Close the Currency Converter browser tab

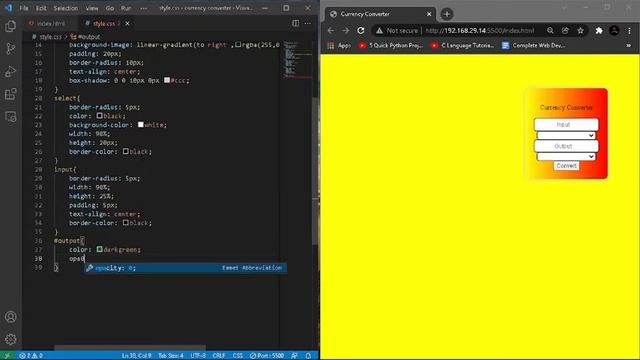[429, 14]
